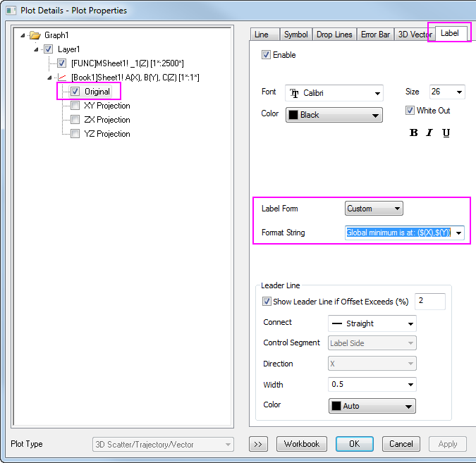Enable the XY Projection checkbox
This screenshot has width=476, height=463.
tap(75, 106)
